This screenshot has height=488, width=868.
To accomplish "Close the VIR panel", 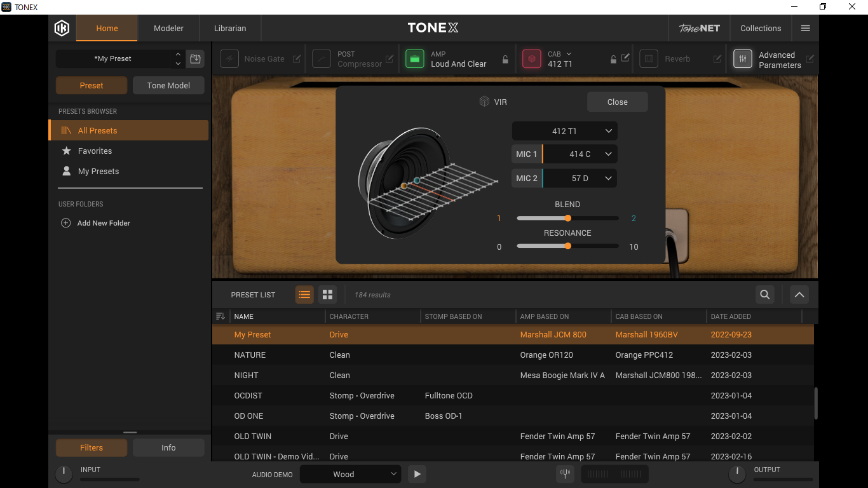I will [x=617, y=102].
